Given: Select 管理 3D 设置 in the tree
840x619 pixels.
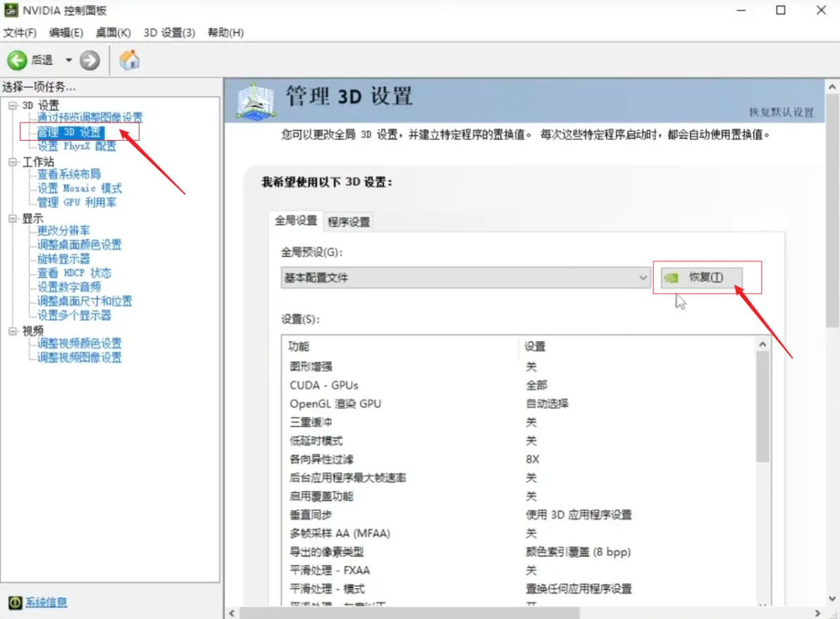Looking at the screenshot, I should tap(70, 132).
